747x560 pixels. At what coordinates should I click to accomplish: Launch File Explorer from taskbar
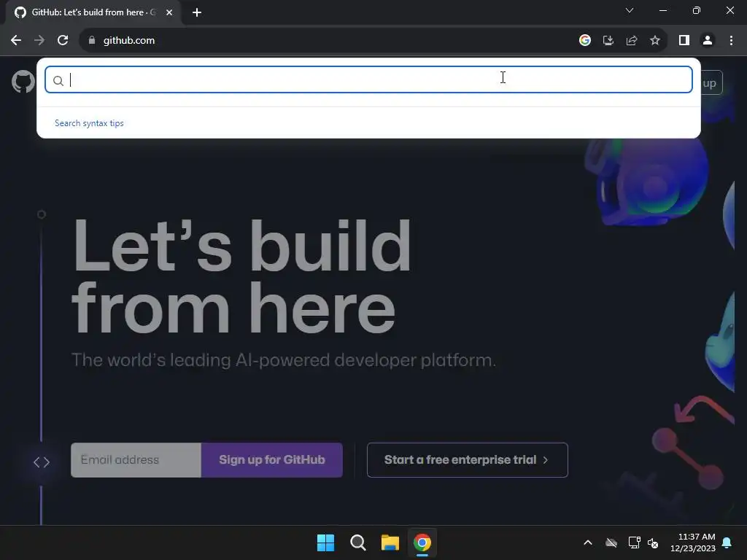pyautogui.click(x=390, y=542)
